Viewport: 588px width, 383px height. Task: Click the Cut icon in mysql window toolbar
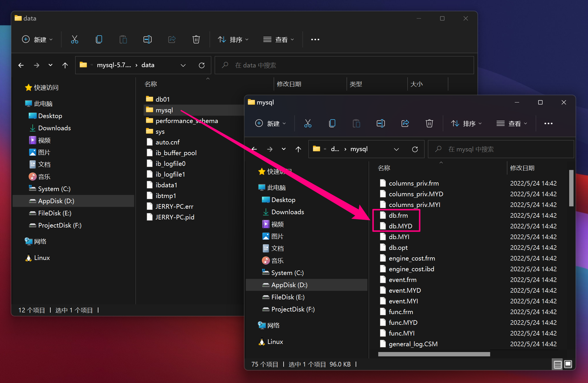tap(308, 124)
